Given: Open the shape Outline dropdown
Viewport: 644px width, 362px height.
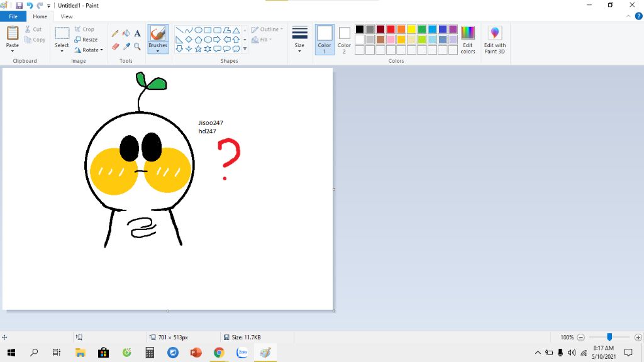Looking at the screenshot, I should 267,29.
